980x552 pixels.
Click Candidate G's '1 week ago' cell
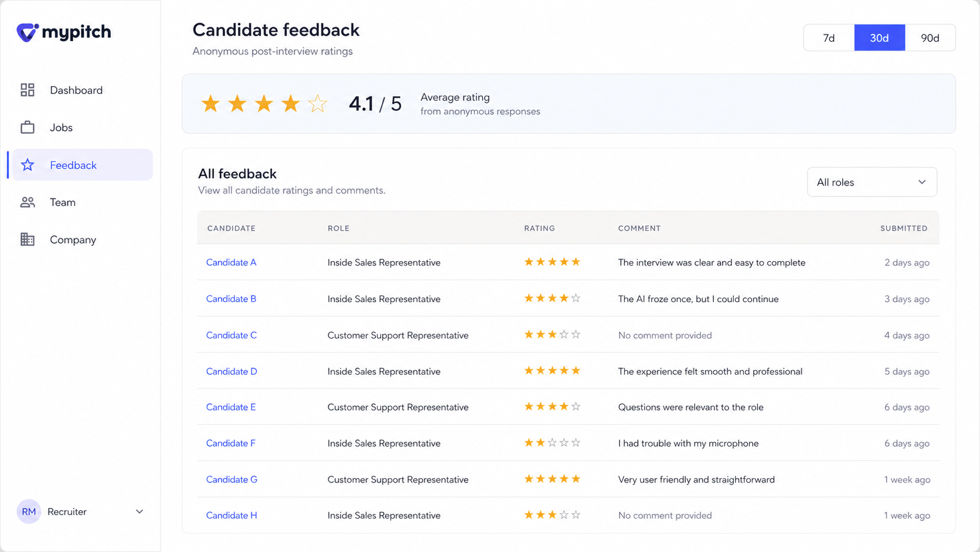coord(907,479)
